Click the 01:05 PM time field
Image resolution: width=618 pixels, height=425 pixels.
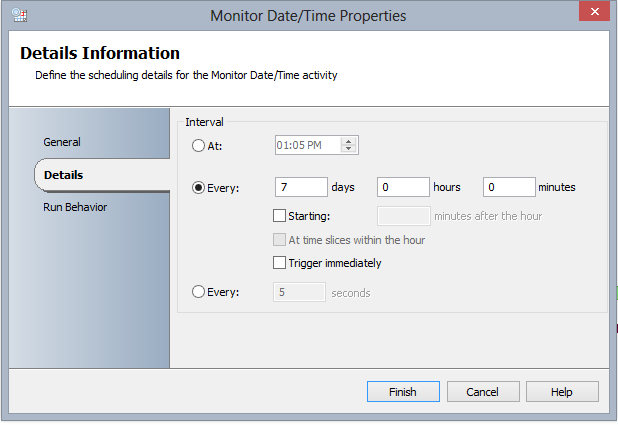(307, 145)
